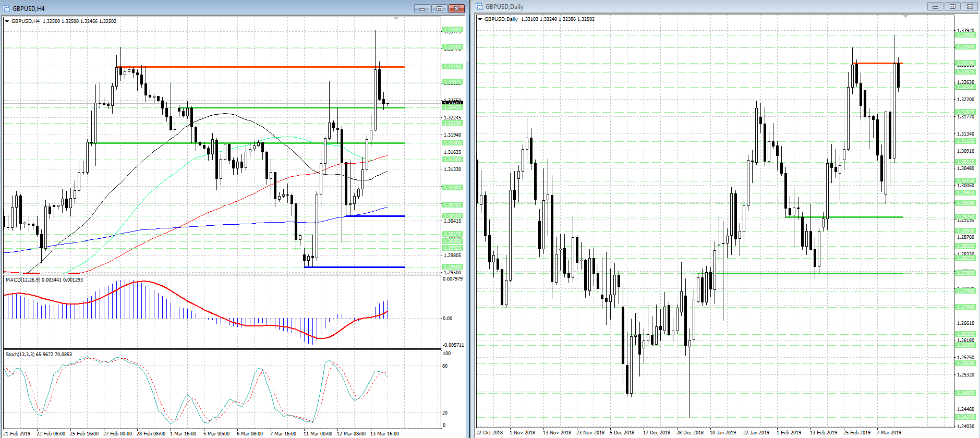Image resolution: width=980 pixels, height=438 pixels.
Task: Select the green line at 1.27850 on Daily chart
Action: point(800,273)
